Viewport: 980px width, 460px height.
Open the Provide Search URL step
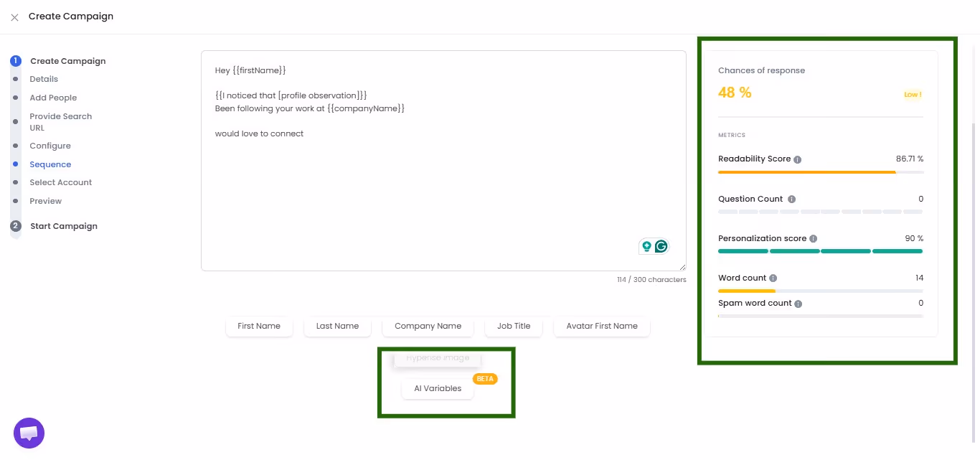(x=61, y=122)
